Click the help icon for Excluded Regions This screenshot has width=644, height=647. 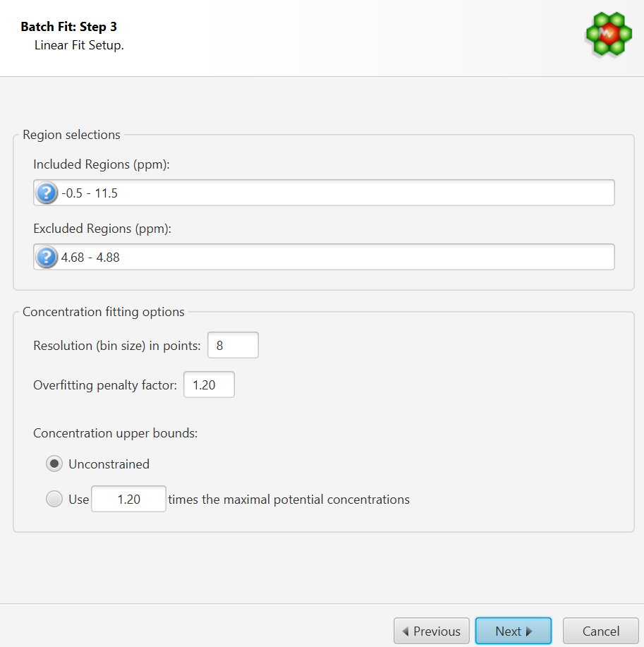pos(47,257)
